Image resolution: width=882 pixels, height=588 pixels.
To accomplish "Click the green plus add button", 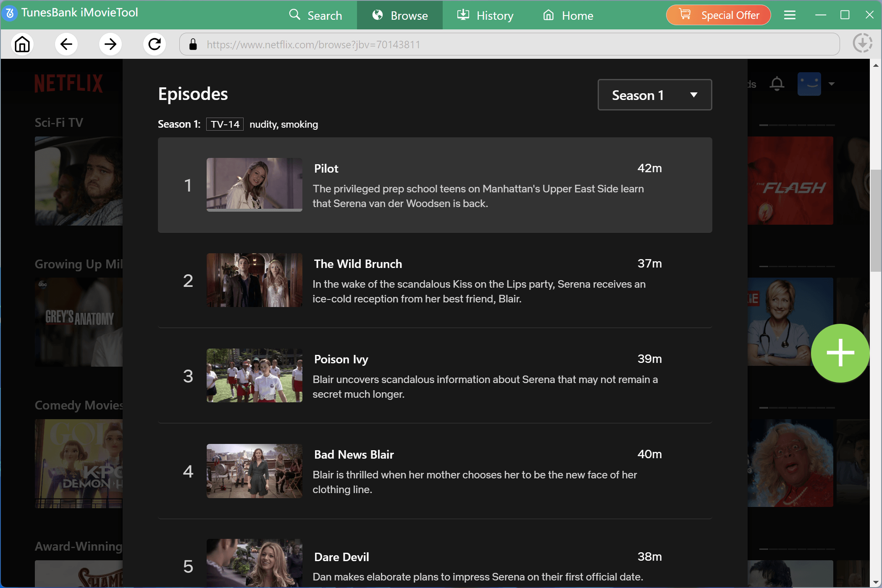I will (840, 353).
